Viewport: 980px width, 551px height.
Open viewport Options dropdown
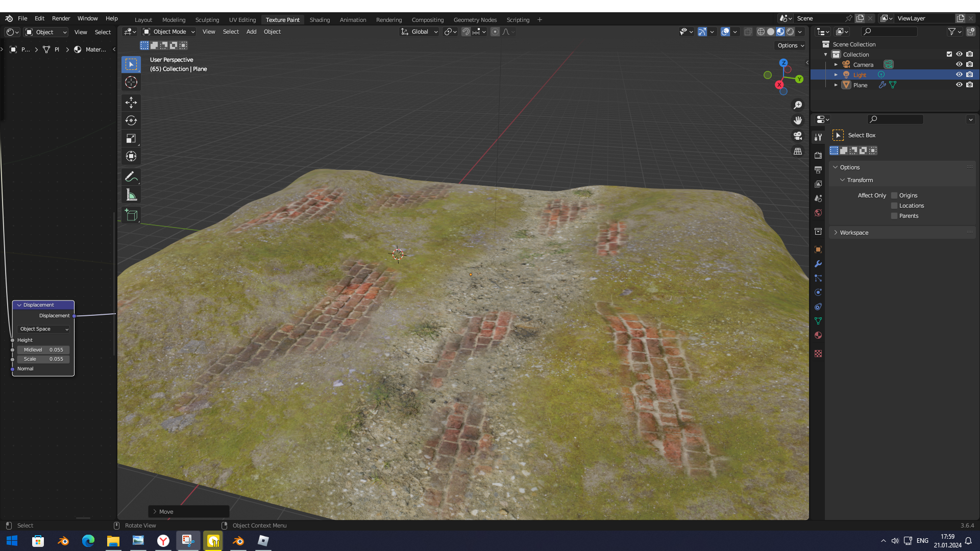[791, 45]
